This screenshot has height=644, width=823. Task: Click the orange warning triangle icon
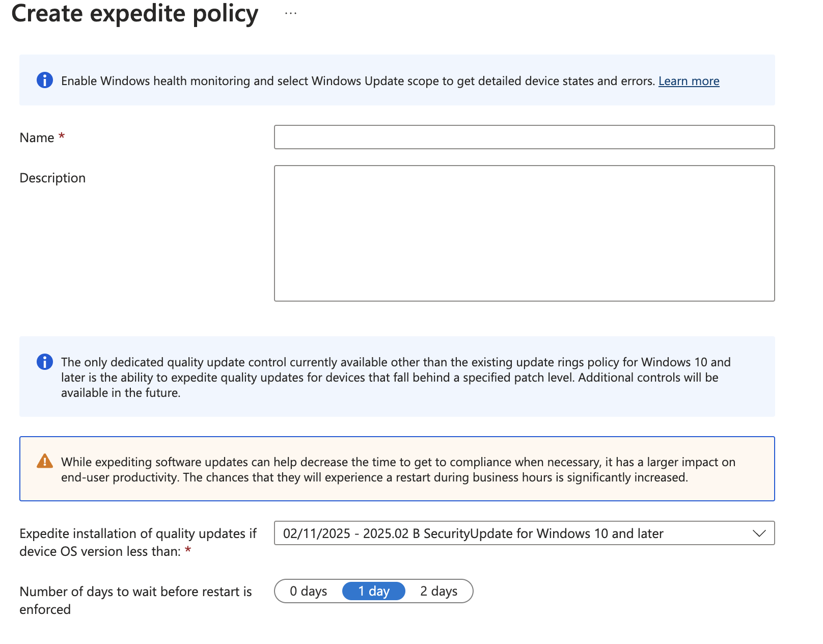(45, 461)
